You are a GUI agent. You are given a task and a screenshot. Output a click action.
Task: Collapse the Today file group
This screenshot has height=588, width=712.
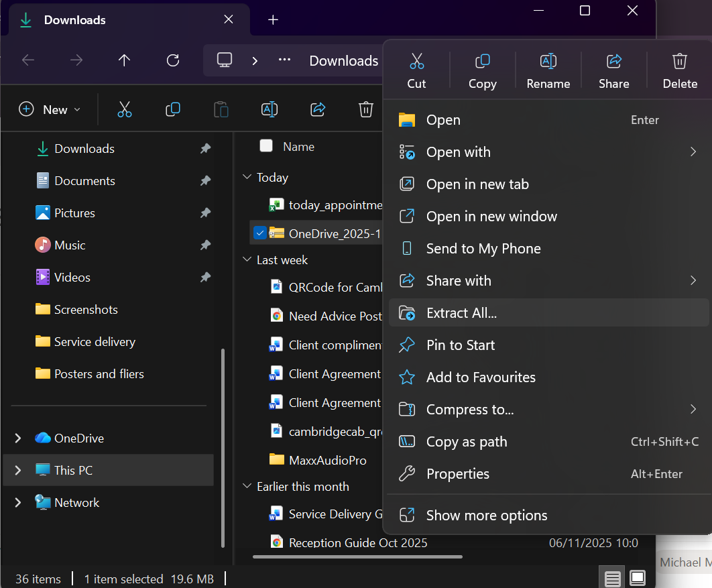point(246,178)
